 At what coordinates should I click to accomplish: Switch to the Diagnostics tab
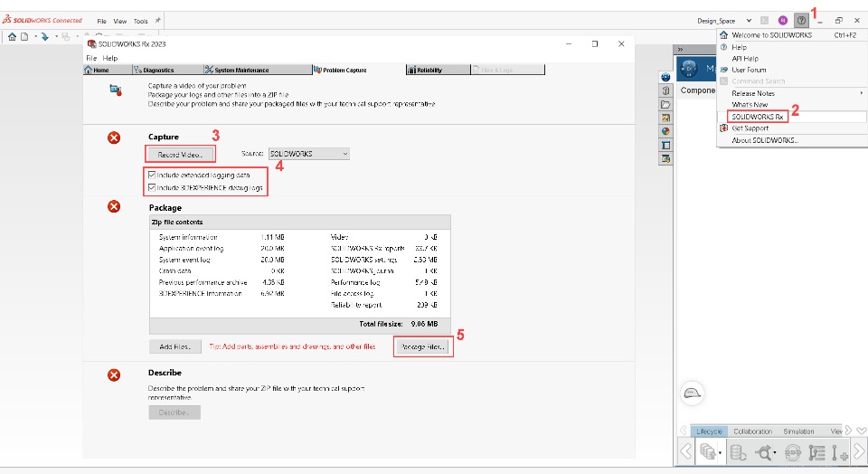168,70
